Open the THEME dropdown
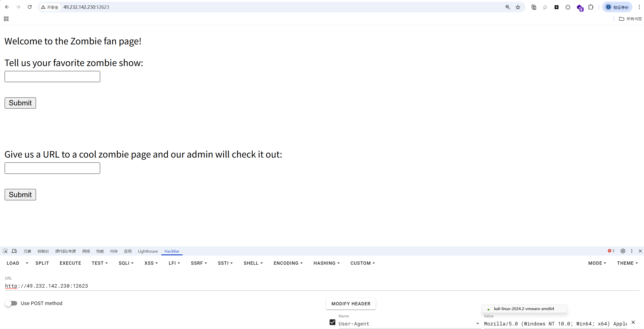 click(x=627, y=263)
